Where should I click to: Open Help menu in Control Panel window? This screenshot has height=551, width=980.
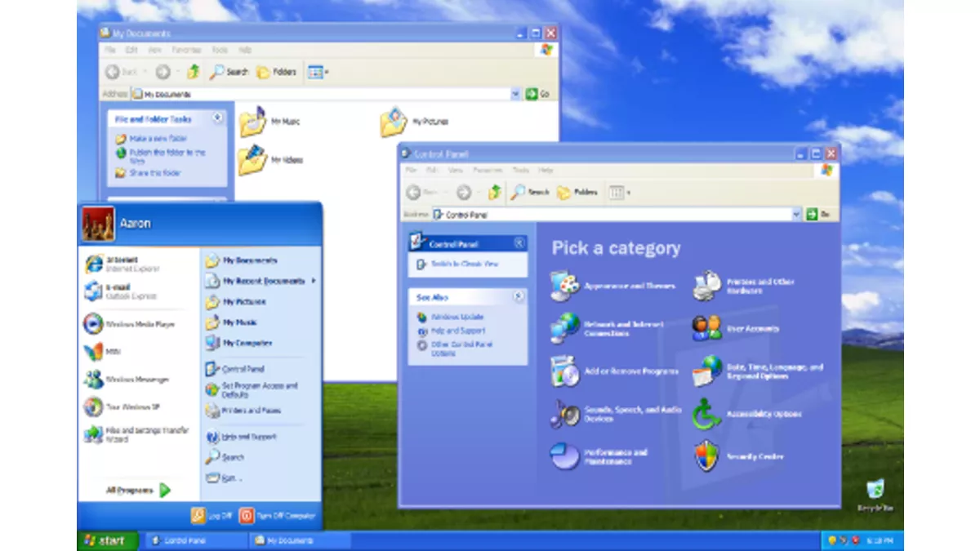546,170
